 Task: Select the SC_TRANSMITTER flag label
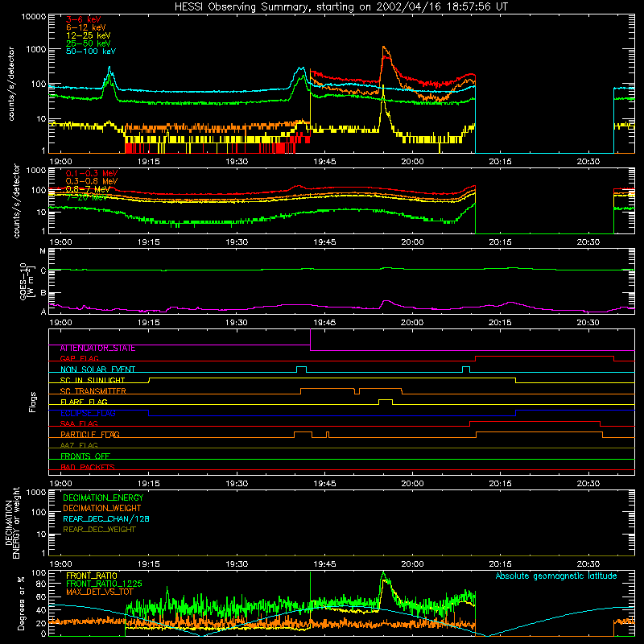coord(93,391)
